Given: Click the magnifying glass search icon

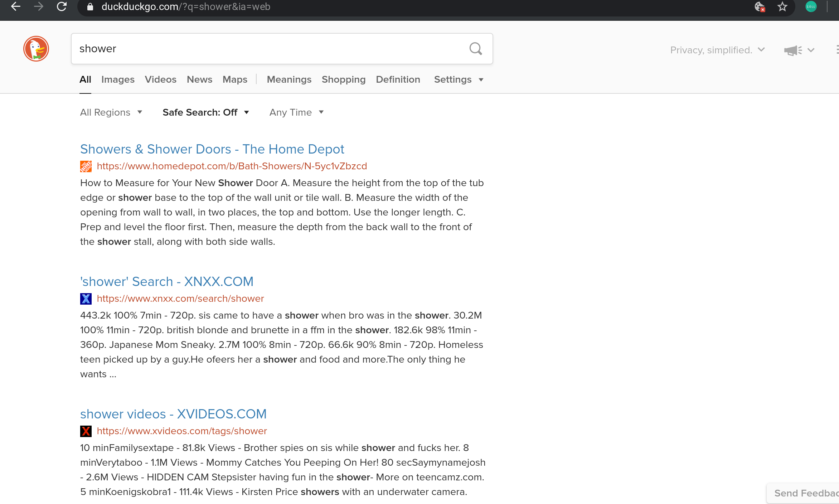Looking at the screenshot, I should 476,49.
